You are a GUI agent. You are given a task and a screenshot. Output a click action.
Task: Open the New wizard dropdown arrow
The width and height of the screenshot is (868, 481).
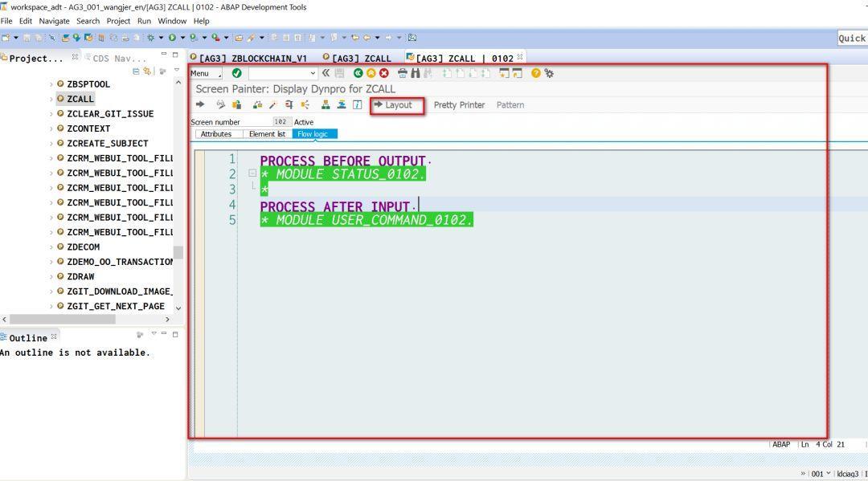pos(16,38)
